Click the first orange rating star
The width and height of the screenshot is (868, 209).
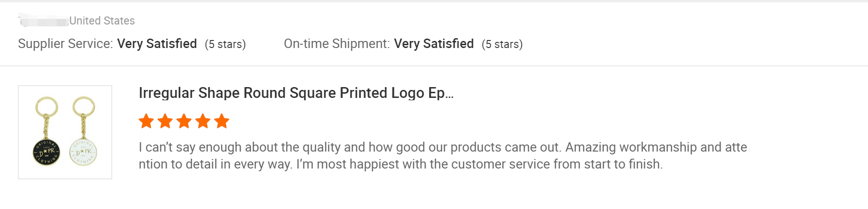click(x=146, y=121)
